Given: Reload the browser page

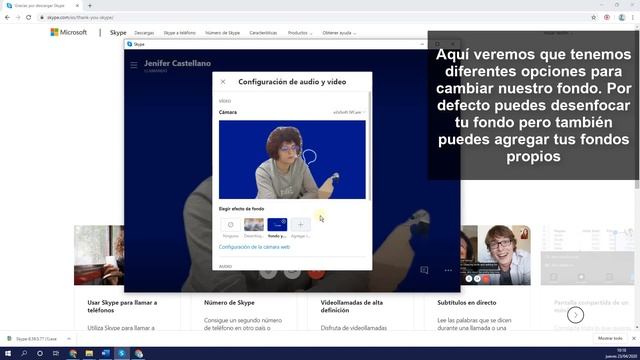Looking at the screenshot, I should [29, 18].
